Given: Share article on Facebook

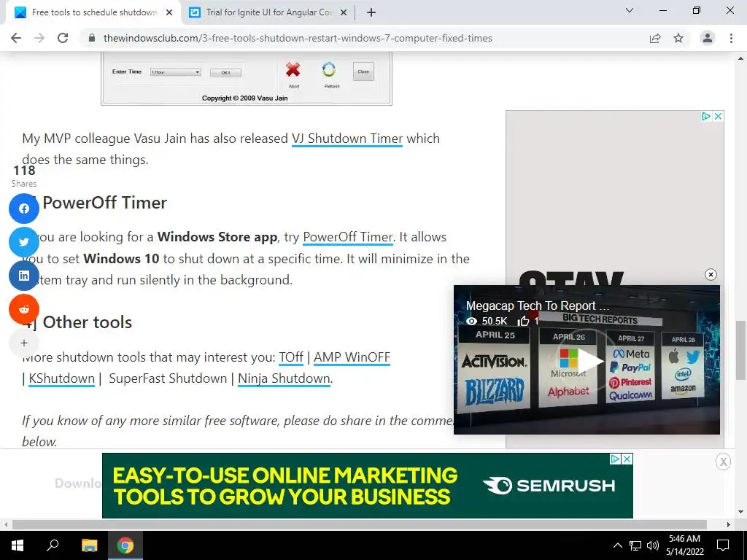Looking at the screenshot, I should tap(24, 209).
